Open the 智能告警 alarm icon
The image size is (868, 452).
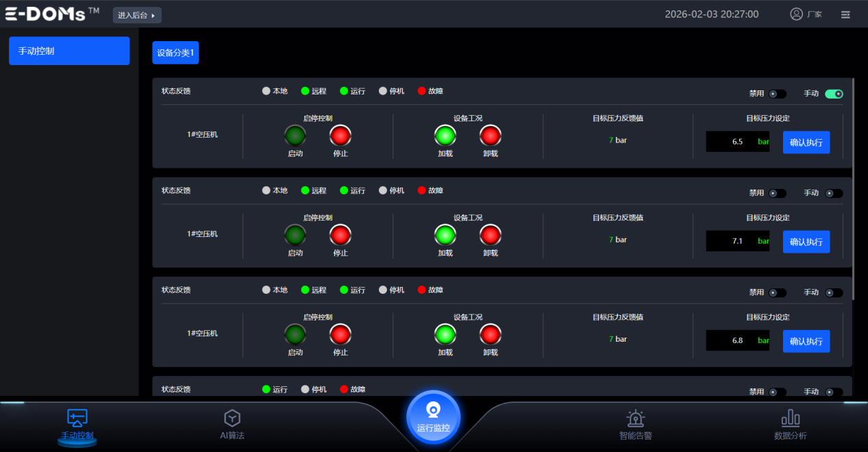635,418
